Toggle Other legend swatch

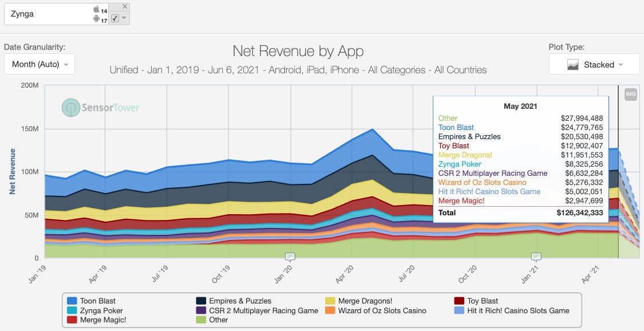201,320
